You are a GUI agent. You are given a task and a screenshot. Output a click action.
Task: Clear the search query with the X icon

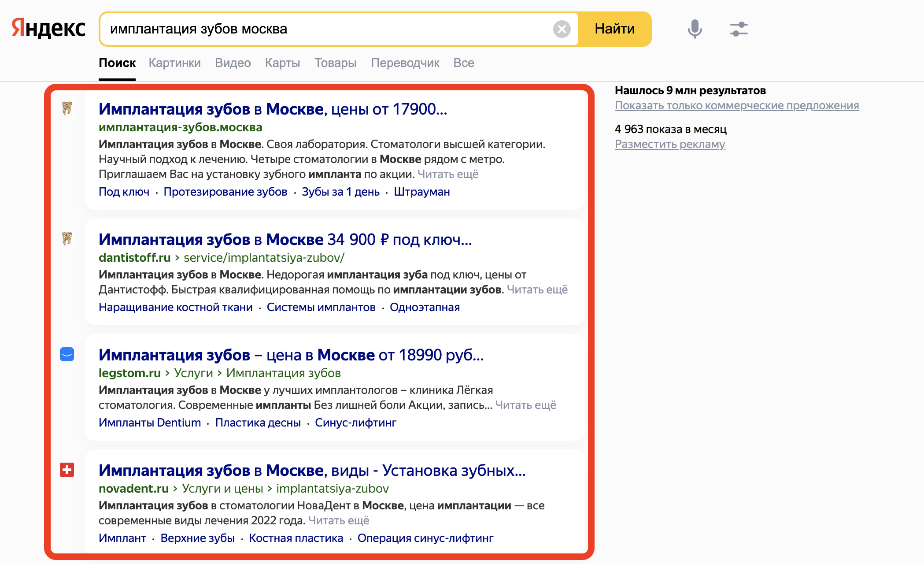[x=562, y=29]
